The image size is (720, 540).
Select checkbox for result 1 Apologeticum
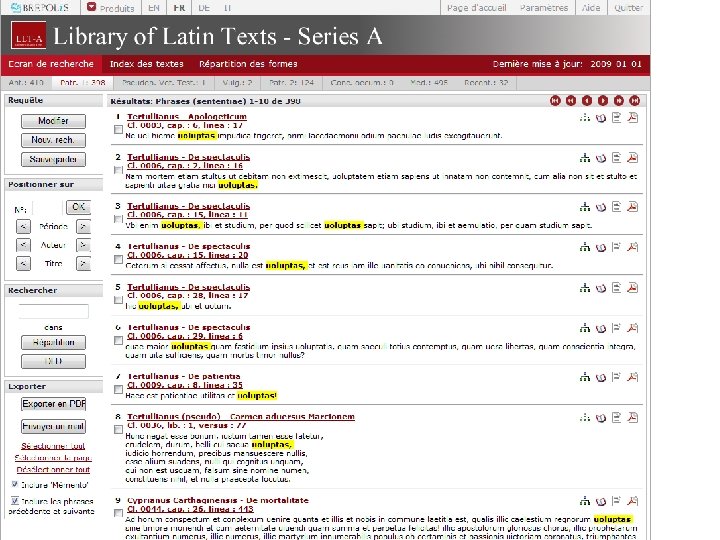[x=118, y=130]
